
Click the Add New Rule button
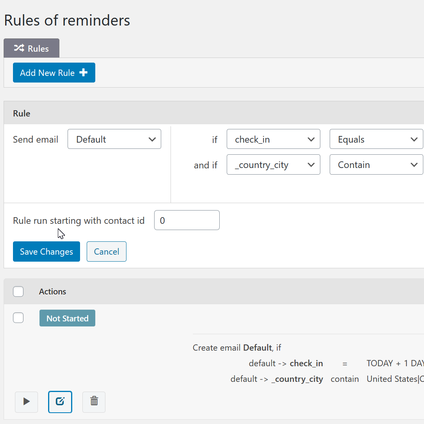point(54,73)
